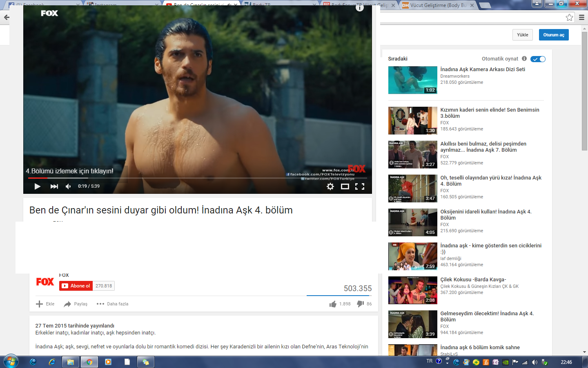This screenshot has height=368, width=588.
Task: Open İnadına Aşk Kamera Arkası thumbnail
Action: pyautogui.click(x=412, y=80)
